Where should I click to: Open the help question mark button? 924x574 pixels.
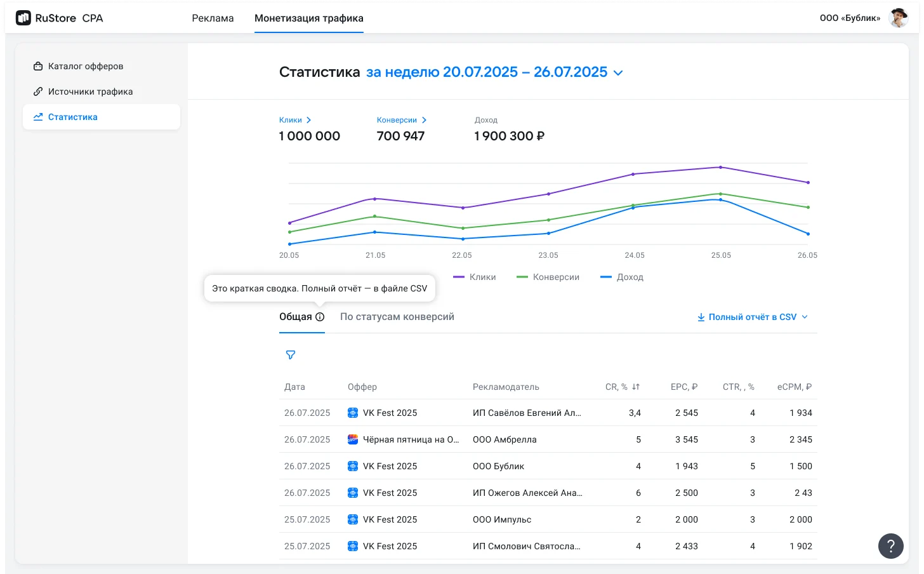coord(890,545)
